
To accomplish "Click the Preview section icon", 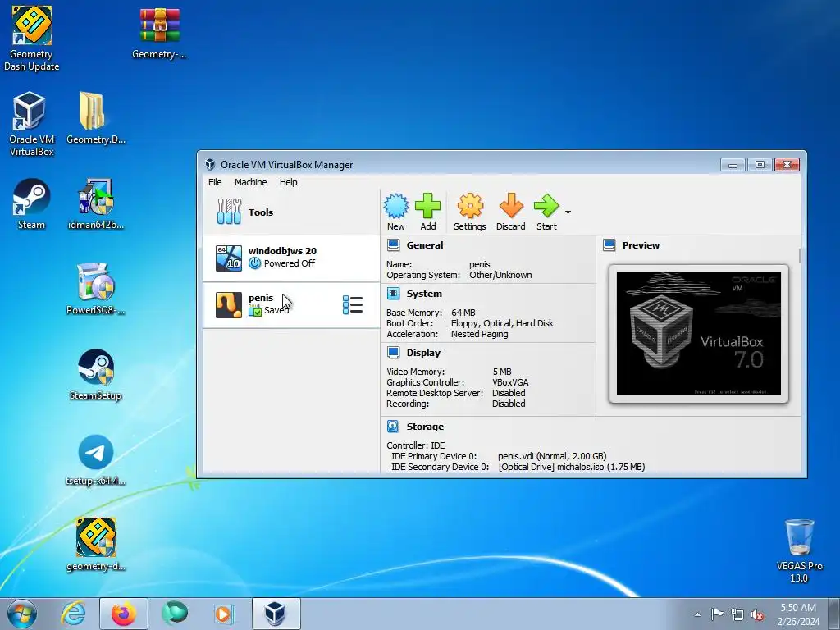I will (609, 245).
